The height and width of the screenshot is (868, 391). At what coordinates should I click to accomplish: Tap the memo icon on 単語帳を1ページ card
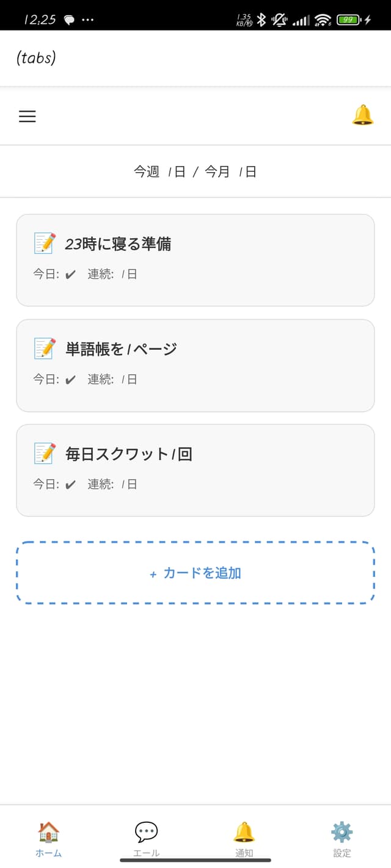(45, 348)
